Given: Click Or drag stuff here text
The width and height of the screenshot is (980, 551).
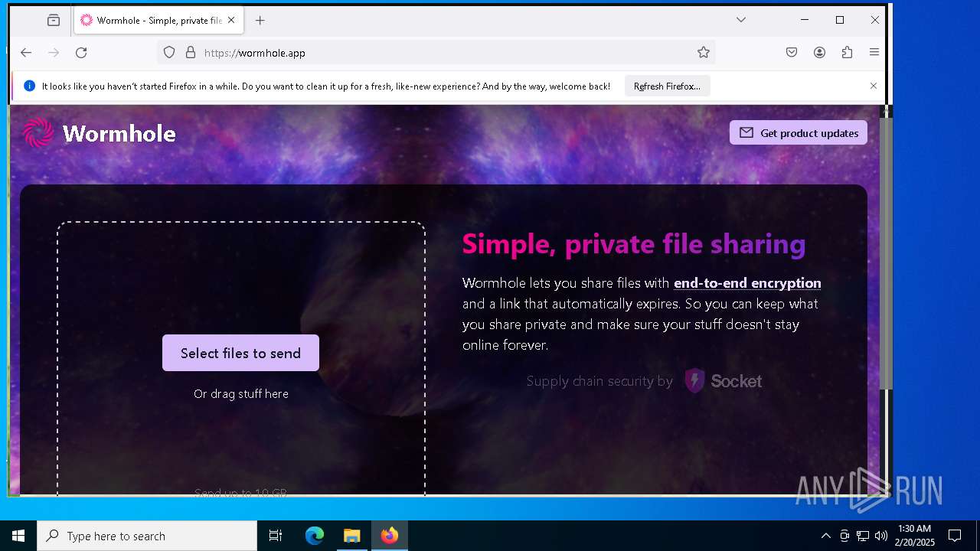Looking at the screenshot, I should click(x=241, y=394).
